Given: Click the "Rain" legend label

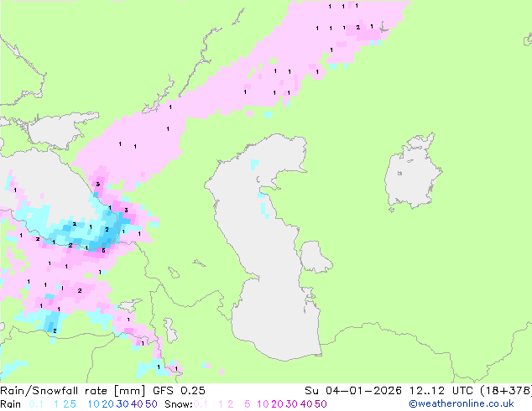Looking at the screenshot, I should click(x=11, y=404).
